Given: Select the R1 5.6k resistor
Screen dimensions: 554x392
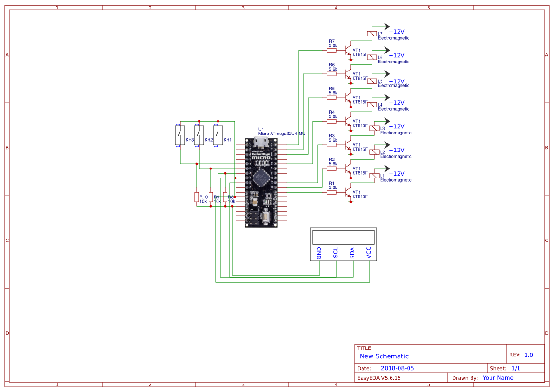Looking at the screenshot, I should click(x=332, y=192).
